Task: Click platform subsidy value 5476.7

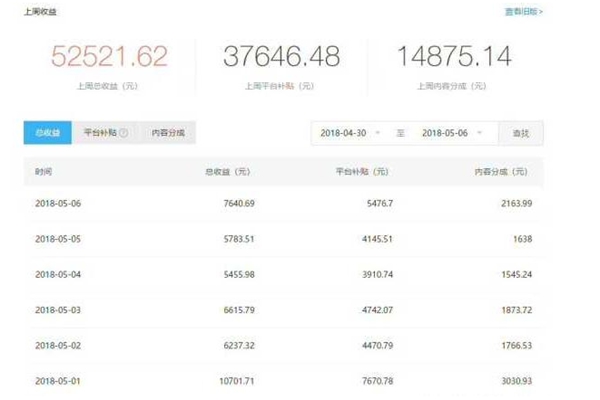Action: 380,204
